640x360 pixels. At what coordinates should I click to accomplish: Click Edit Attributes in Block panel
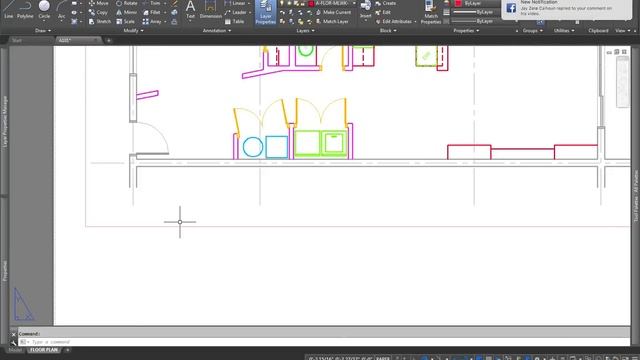tap(394, 21)
